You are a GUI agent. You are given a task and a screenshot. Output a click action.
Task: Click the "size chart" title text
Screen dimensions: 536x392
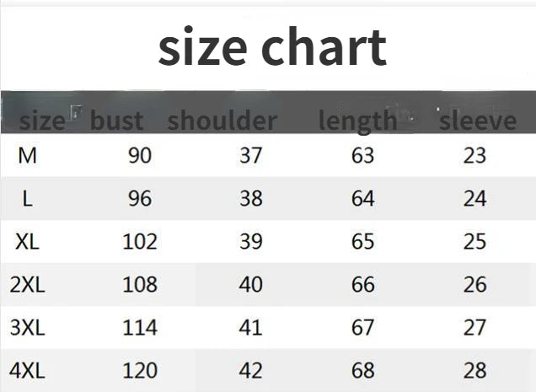[272, 47]
